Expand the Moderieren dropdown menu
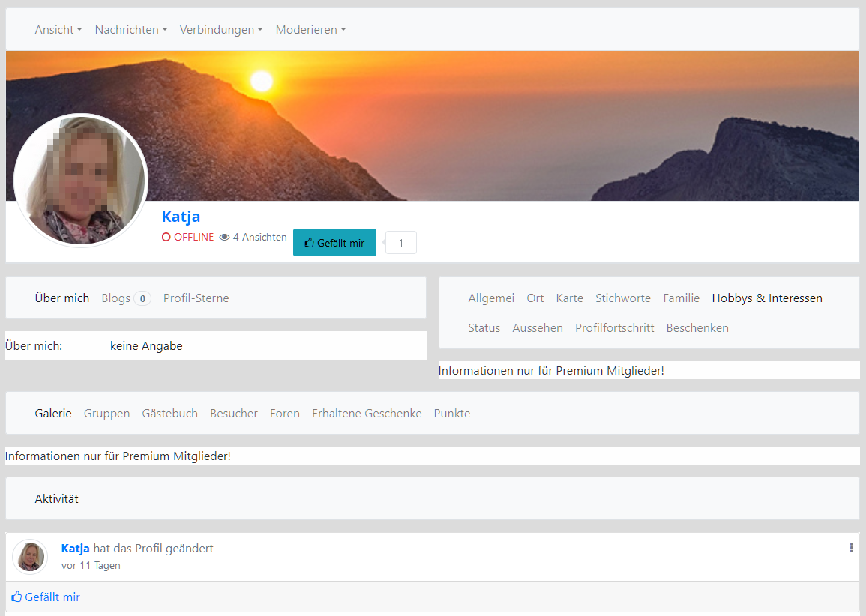This screenshot has height=616, width=866. pyautogui.click(x=310, y=30)
